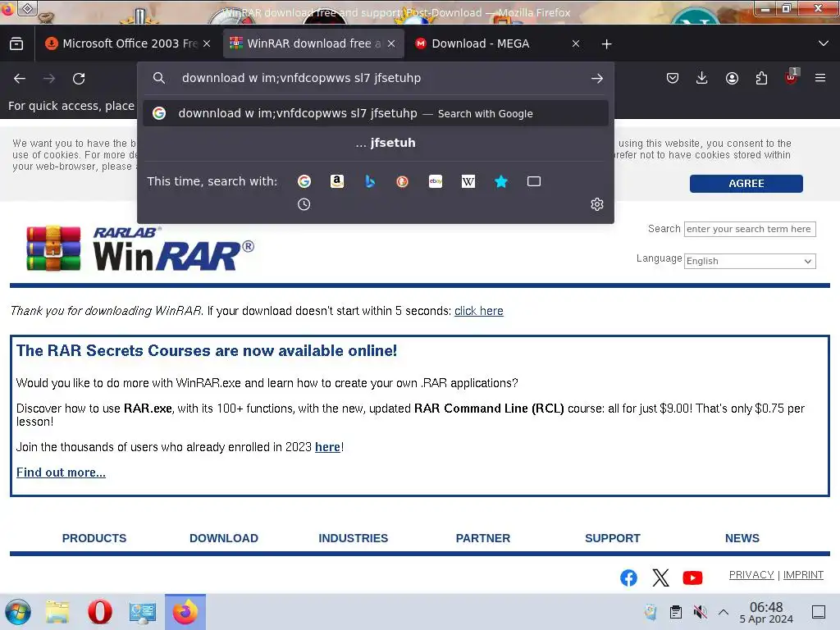Search Bookmarks using the star icon

(501, 181)
